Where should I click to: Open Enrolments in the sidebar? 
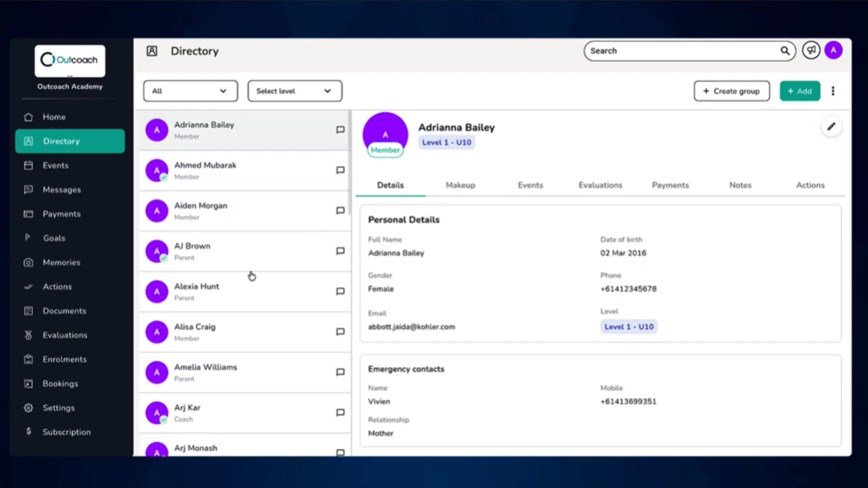tap(70, 359)
